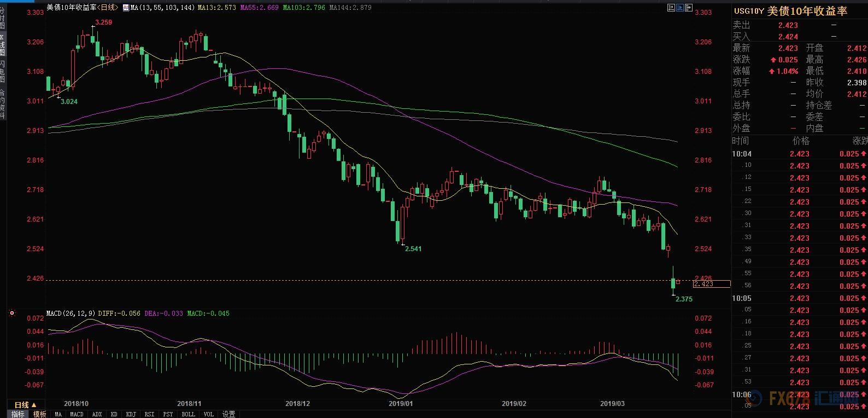Click the MA103:2.796 legend value
The width and height of the screenshot is (868, 418).
(304, 8)
